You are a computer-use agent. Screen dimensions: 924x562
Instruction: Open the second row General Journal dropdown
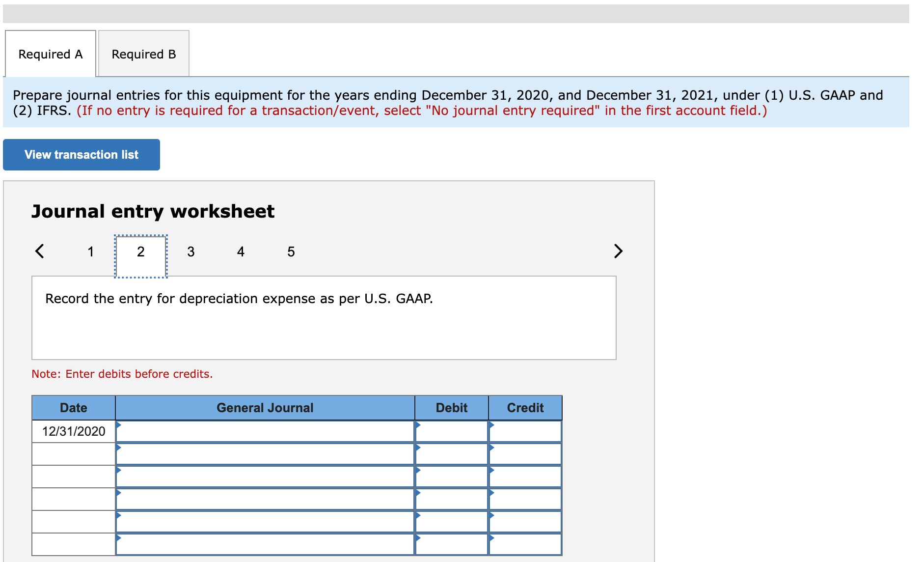(x=265, y=454)
